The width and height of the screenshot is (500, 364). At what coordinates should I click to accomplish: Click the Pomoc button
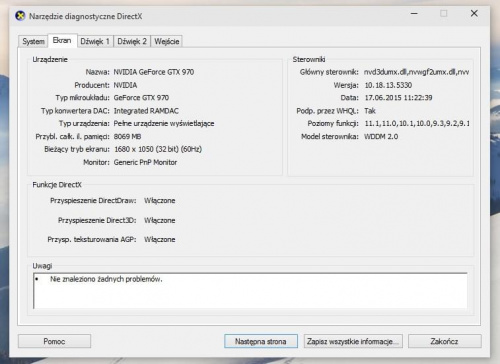[x=54, y=341]
